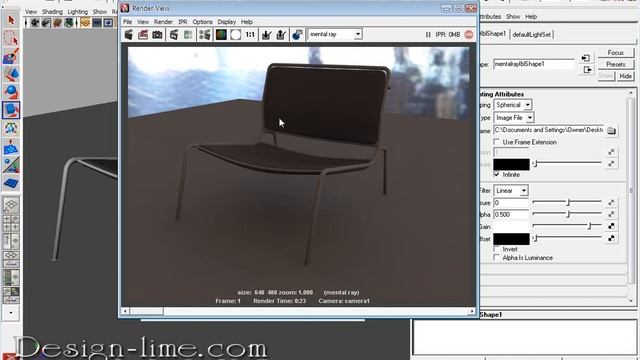The image size is (640, 360).
Task: Select the Rotate tool sphere icon
Action: click(11, 92)
